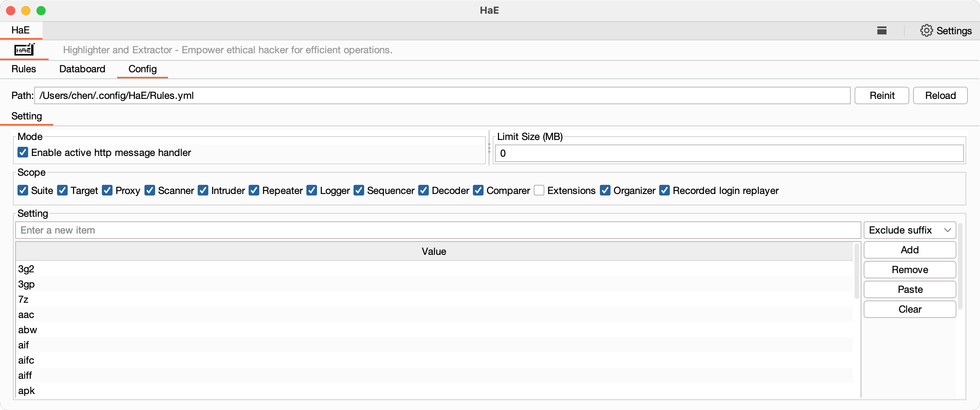Enable the Extensions scope checkbox

[539, 190]
